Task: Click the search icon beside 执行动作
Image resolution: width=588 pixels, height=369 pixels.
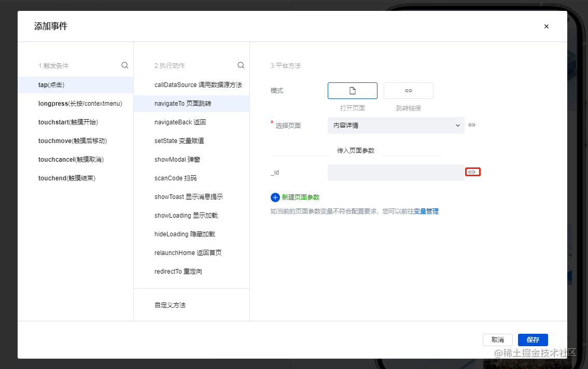Action: 241,65
